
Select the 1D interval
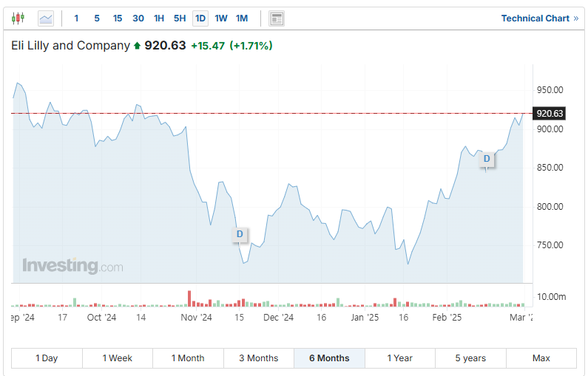(x=200, y=18)
